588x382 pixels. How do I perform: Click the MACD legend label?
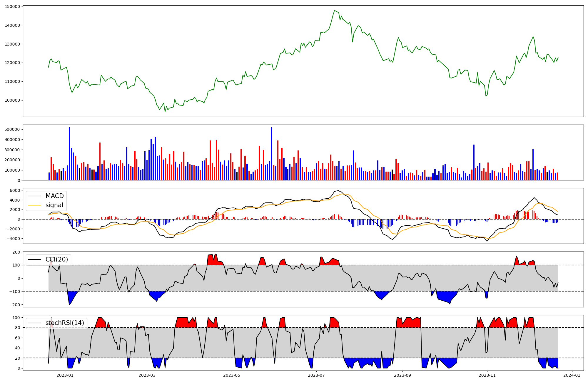click(54, 196)
